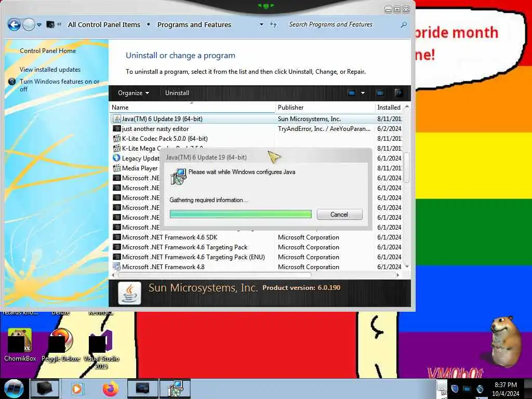
Task: Click the shield icon beside Windows features
Action: (x=12, y=82)
